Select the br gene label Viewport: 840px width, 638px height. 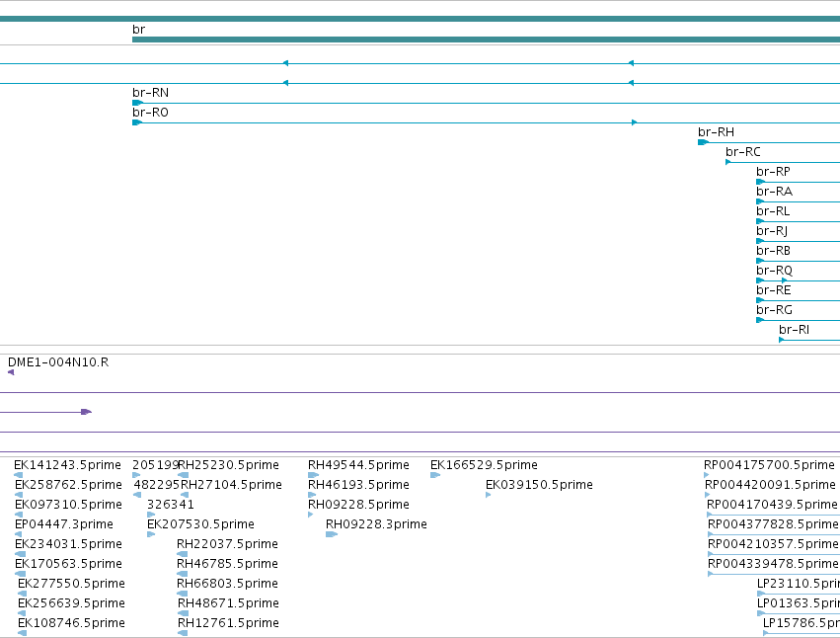point(138,30)
